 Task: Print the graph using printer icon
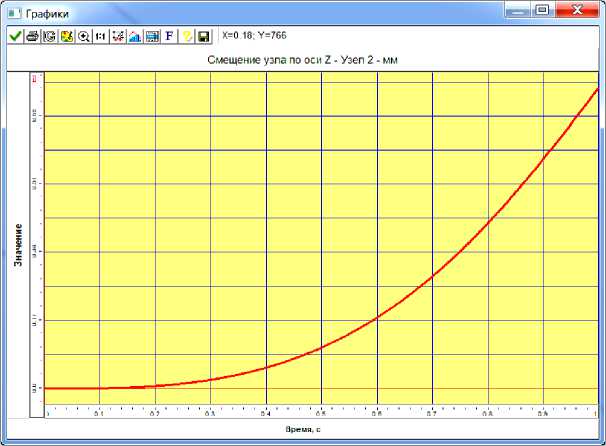33,36
